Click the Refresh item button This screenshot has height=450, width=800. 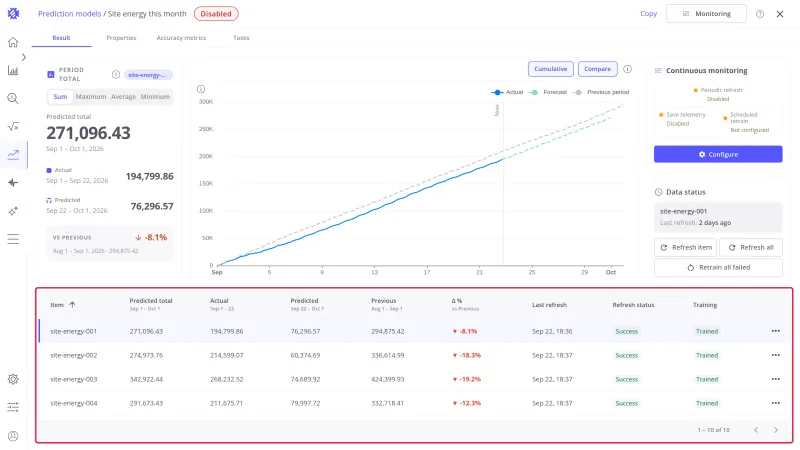click(685, 247)
